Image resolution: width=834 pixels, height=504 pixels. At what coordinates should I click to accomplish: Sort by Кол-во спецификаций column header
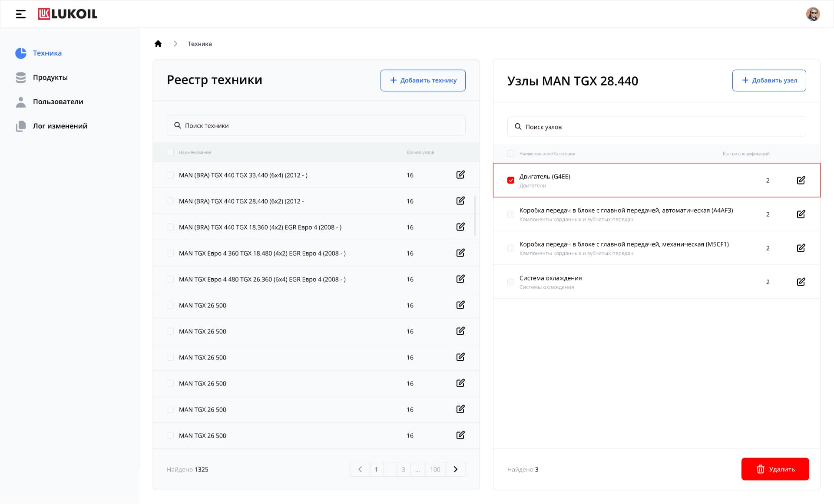tap(746, 154)
